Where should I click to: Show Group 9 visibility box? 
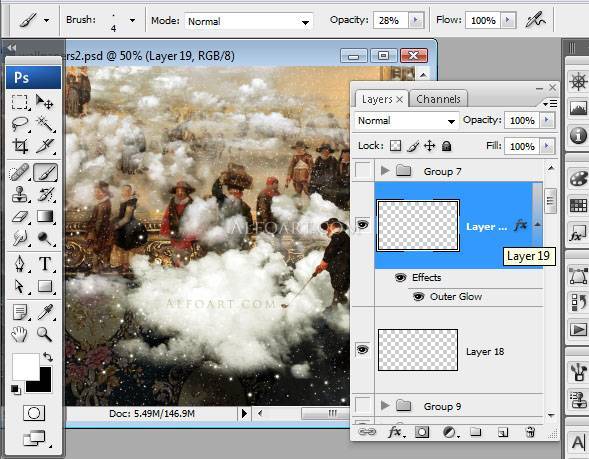click(362, 405)
